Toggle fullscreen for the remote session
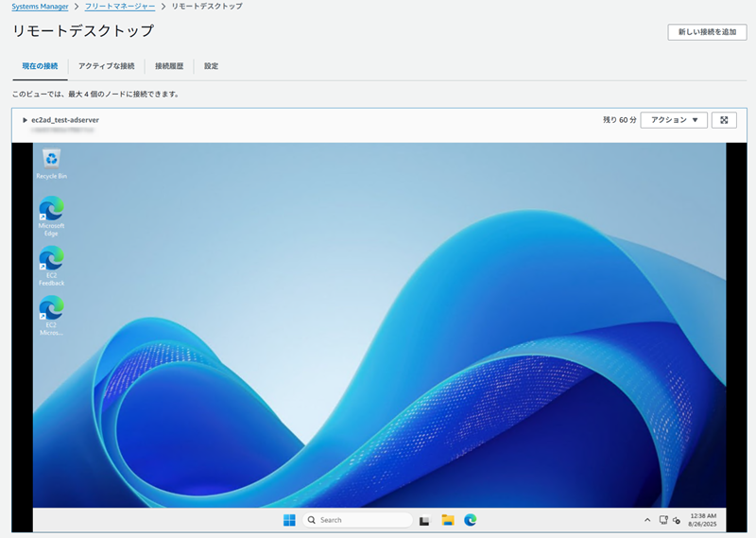The height and width of the screenshot is (538, 756). [723, 120]
